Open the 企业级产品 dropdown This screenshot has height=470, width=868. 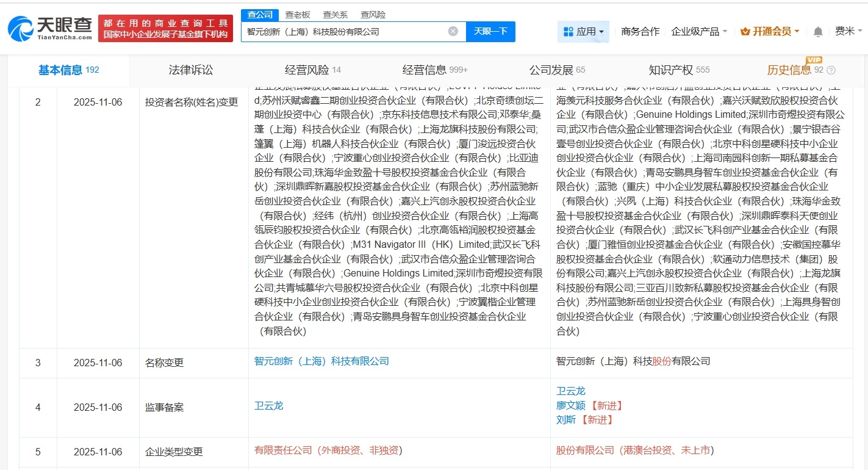click(x=697, y=31)
